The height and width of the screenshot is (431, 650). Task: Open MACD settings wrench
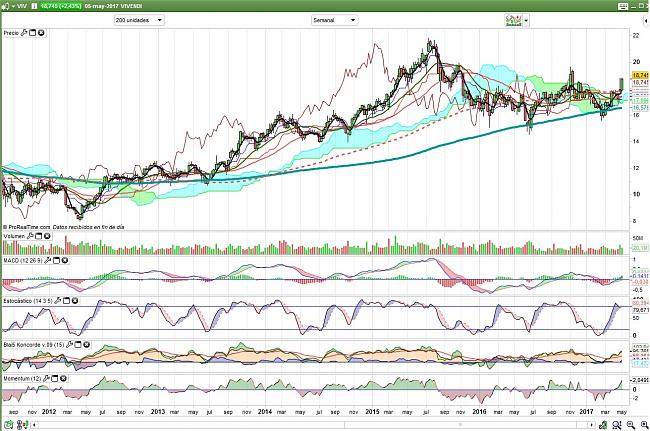(x=48, y=260)
